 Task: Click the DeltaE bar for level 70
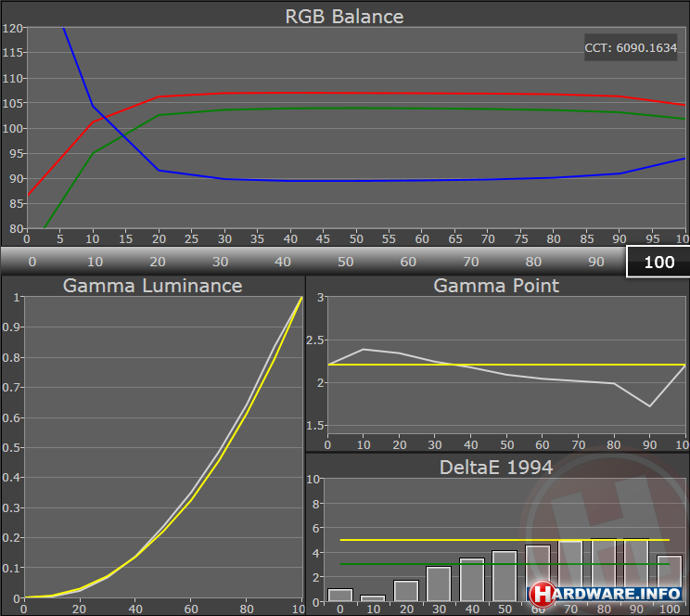pyautogui.click(x=570, y=571)
